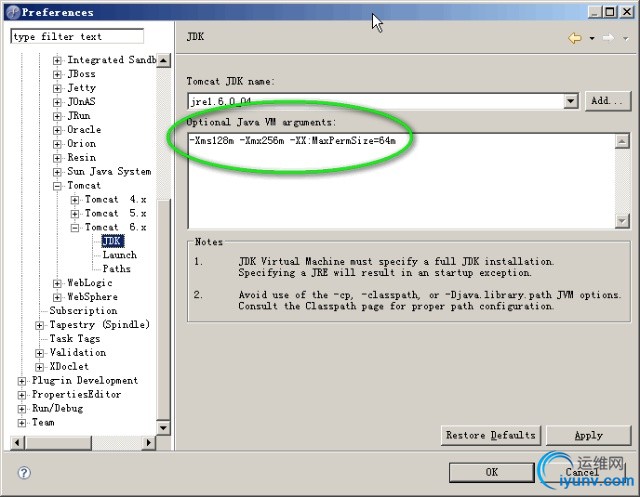Expand the Run/Debug node
Image resolution: width=640 pixels, height=497 pixels.
click(x=22, y=409)
